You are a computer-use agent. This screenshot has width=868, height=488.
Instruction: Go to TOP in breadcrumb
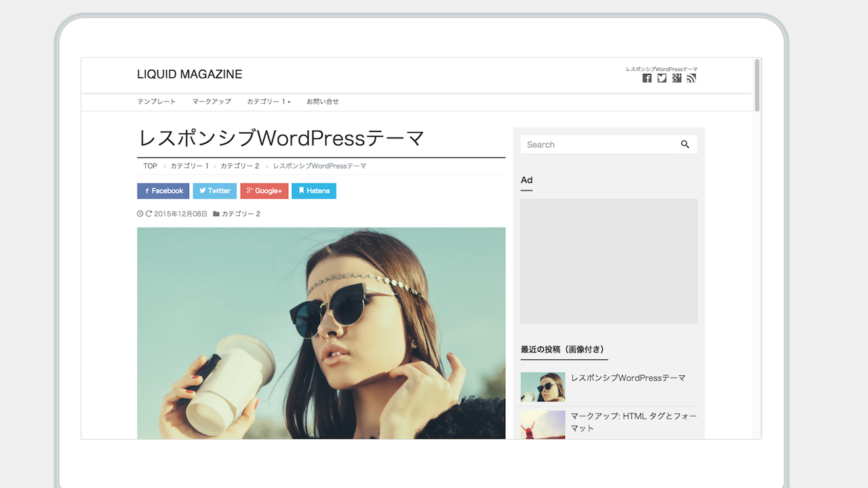pyautogui.click(x=150, y=166)
